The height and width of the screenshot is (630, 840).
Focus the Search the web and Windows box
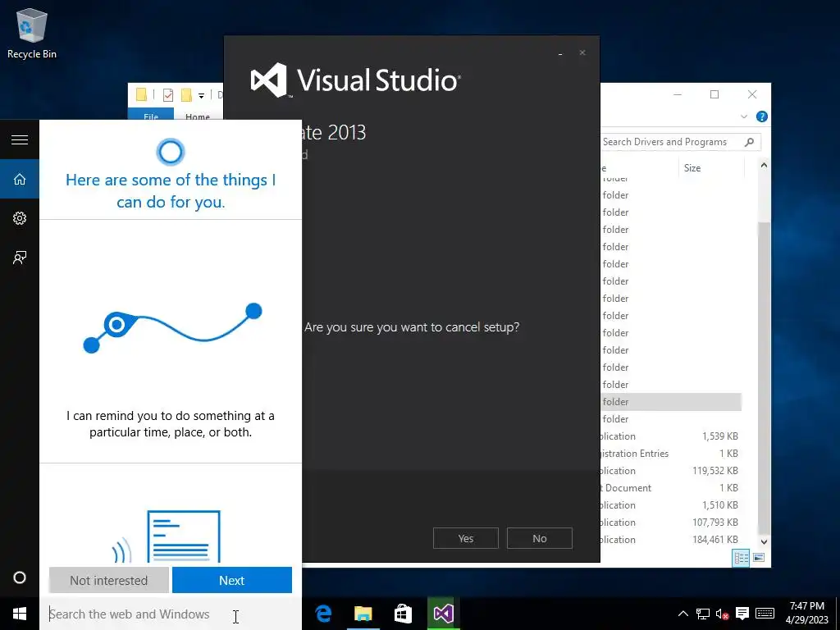(171, 614)
